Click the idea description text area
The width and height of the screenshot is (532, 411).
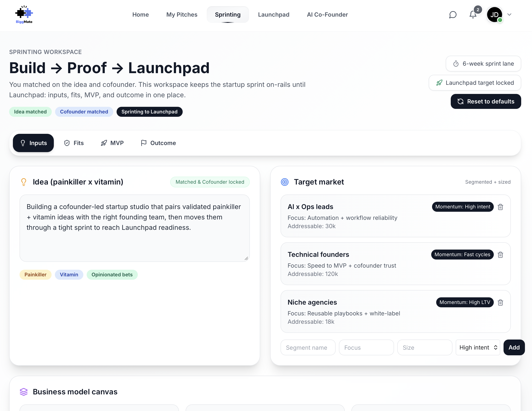tap(134, 228)
